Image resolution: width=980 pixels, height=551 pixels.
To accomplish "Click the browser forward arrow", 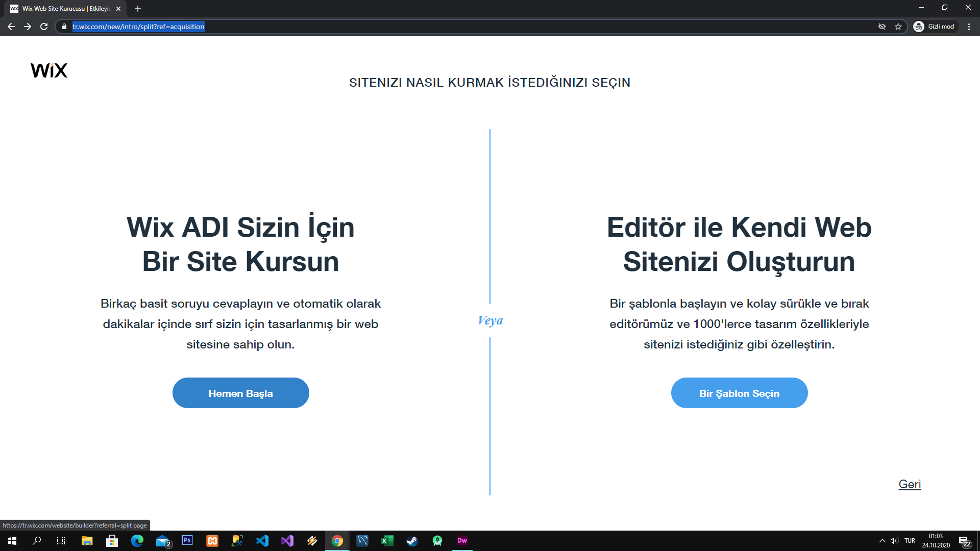I will (x=28, y=27).
